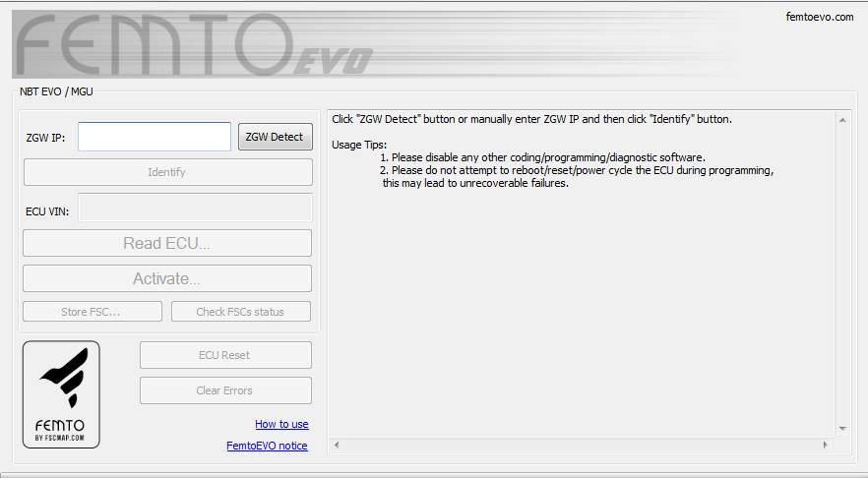Viewport: 868px width, 478px height.
Task: Click the horizontal scrollbar left arrow
Action: click(x=336, y=446)
